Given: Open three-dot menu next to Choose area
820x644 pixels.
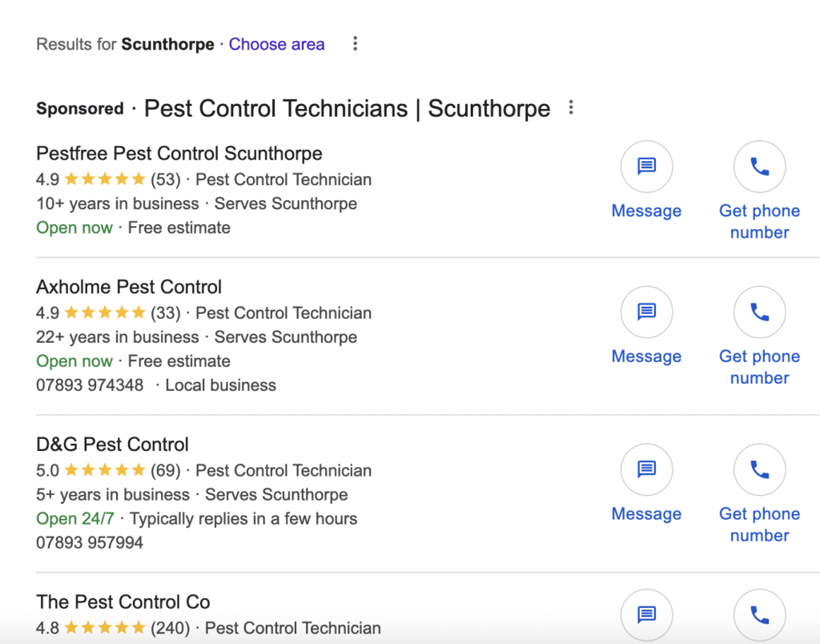Looking at the screenshot, I should [356, 44].
